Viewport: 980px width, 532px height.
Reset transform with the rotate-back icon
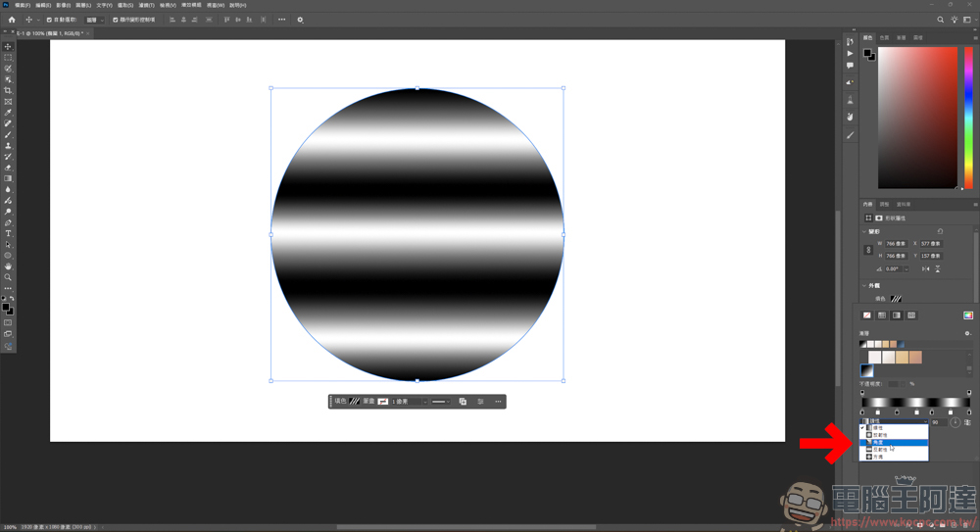pyautogui.click(x=940, y=231)
